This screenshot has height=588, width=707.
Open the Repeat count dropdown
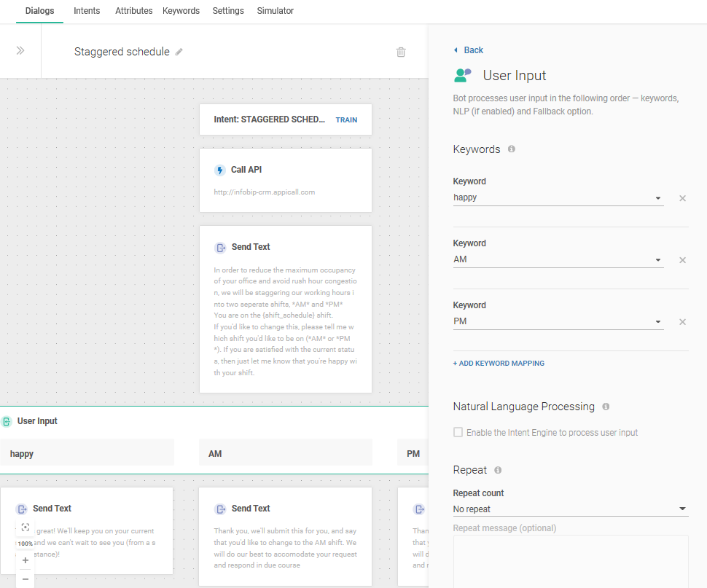coord(681,509)
